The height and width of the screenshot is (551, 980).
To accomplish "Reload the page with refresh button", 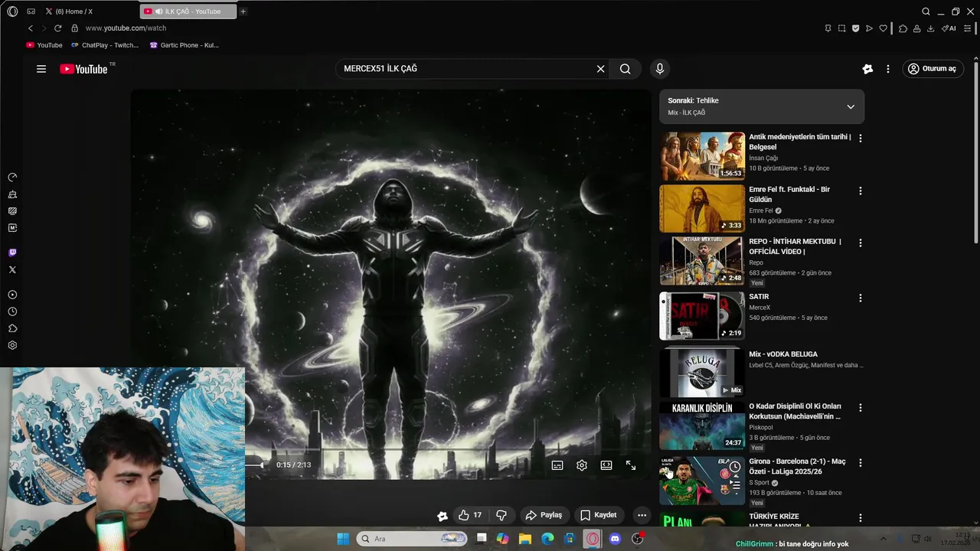I will pos(57,28).
